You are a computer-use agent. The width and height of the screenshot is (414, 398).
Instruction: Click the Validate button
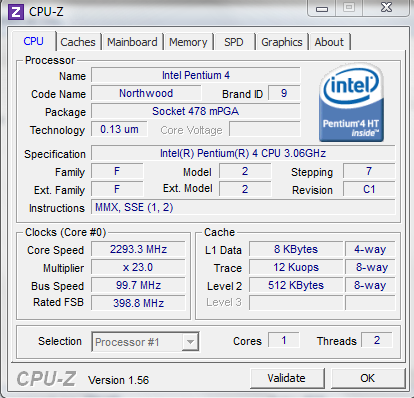[x=287, y=378]
